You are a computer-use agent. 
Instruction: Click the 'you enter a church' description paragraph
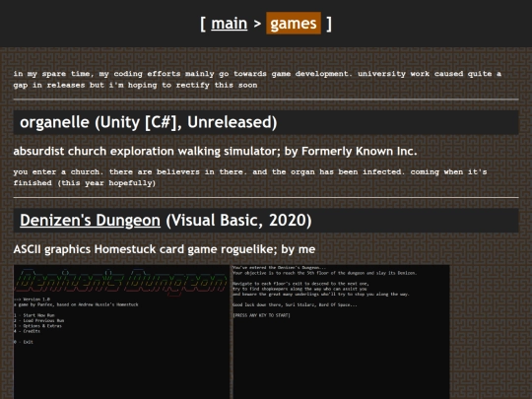(x=250, y=177)
